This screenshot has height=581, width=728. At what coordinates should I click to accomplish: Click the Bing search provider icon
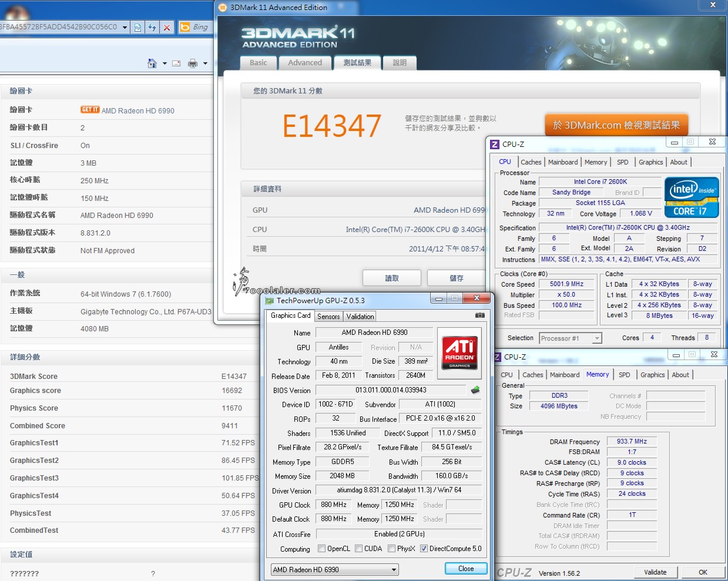point(185,27)
